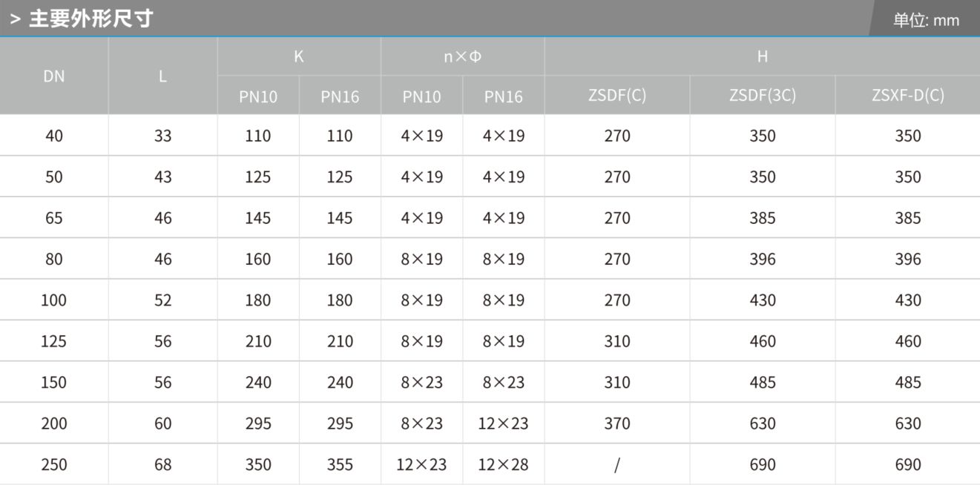Click the 主要外形尺寸 section title
The image size is (980, 485).
pos(91,19)
